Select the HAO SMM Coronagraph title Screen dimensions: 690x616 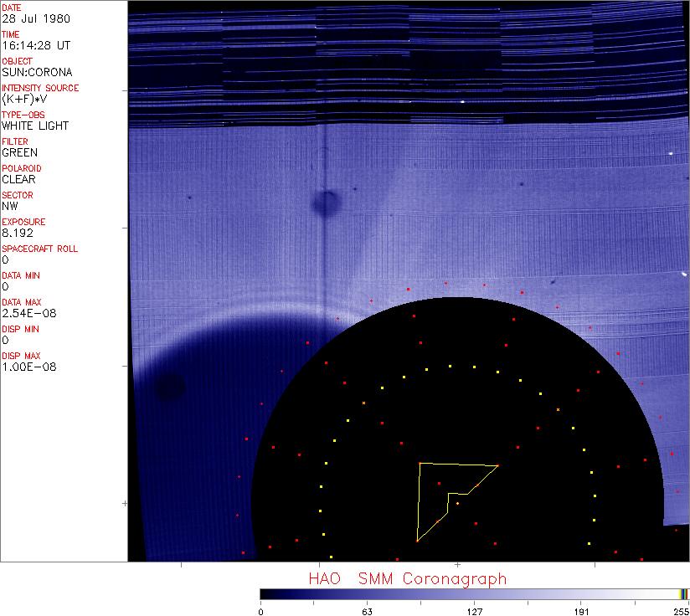pyautogui.click(x=407, y=578)
